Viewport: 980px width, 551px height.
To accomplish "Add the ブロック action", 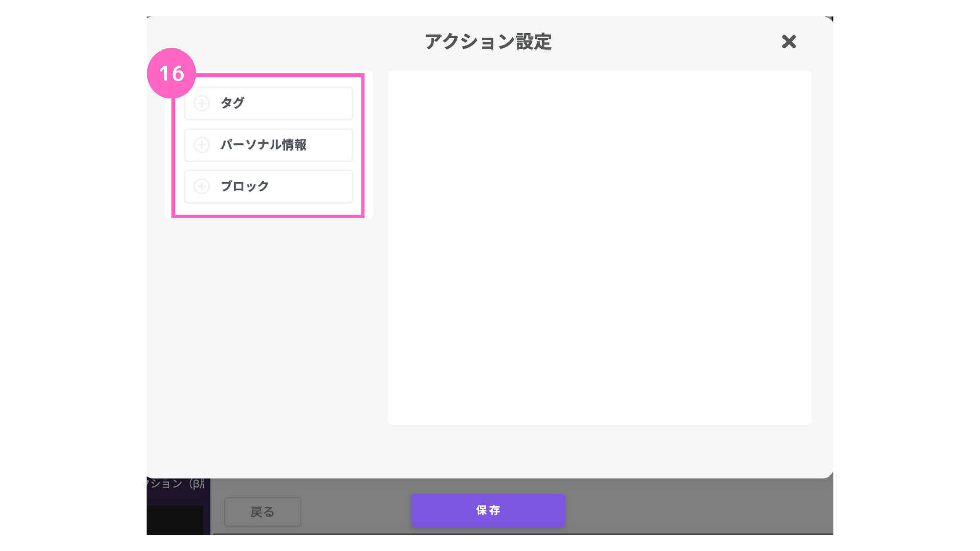I will (268, 187).
